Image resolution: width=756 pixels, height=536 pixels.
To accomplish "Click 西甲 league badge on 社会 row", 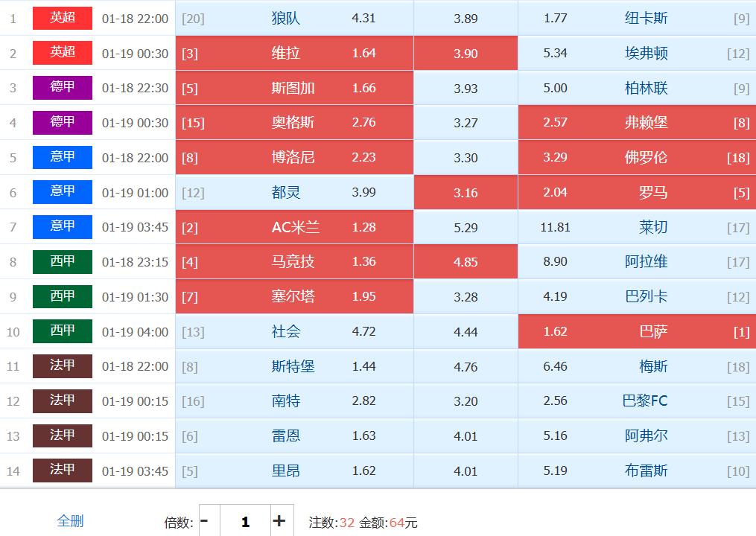I will coord(63,331).
